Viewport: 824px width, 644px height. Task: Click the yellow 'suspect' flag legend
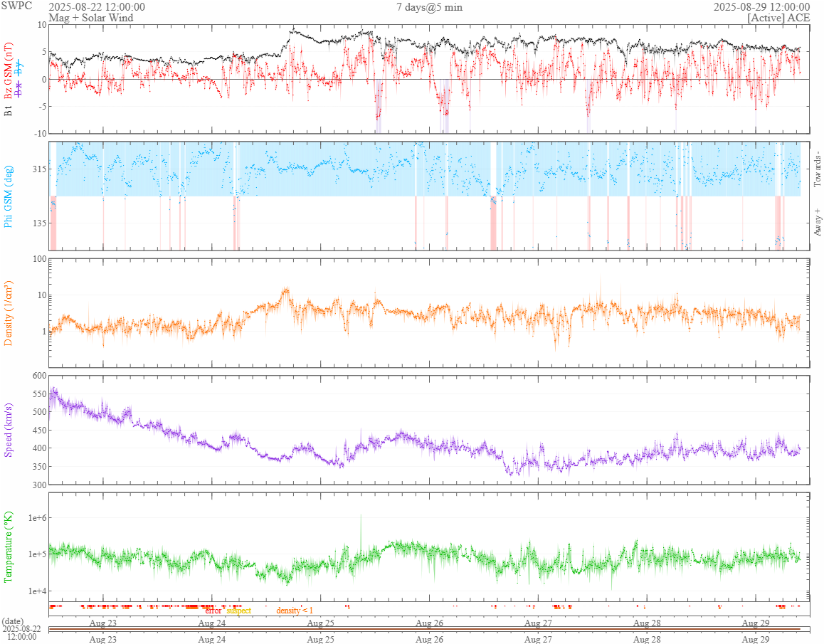[x=238, y=611]
